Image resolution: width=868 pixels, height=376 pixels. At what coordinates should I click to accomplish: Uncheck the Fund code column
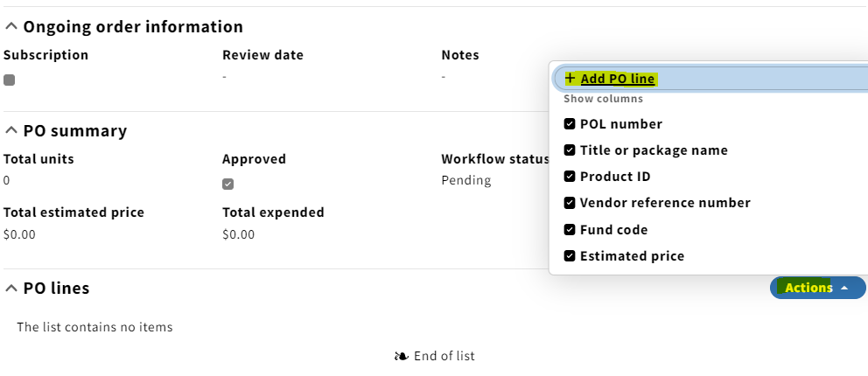click(570, 229)
